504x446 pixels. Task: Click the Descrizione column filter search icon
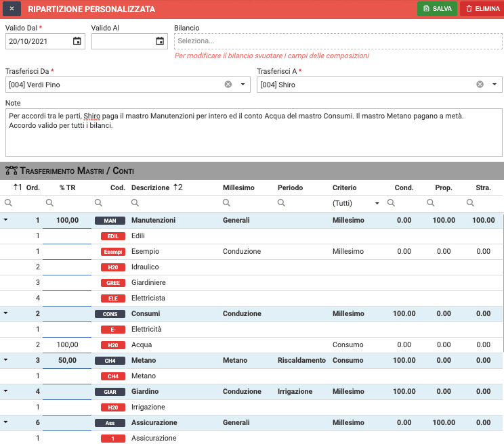[x=135, y=202]
